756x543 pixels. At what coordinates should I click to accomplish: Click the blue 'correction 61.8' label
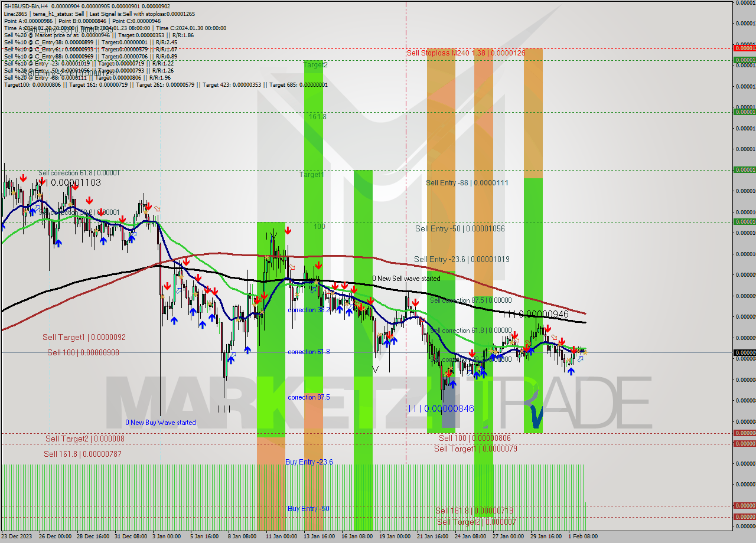309,352
